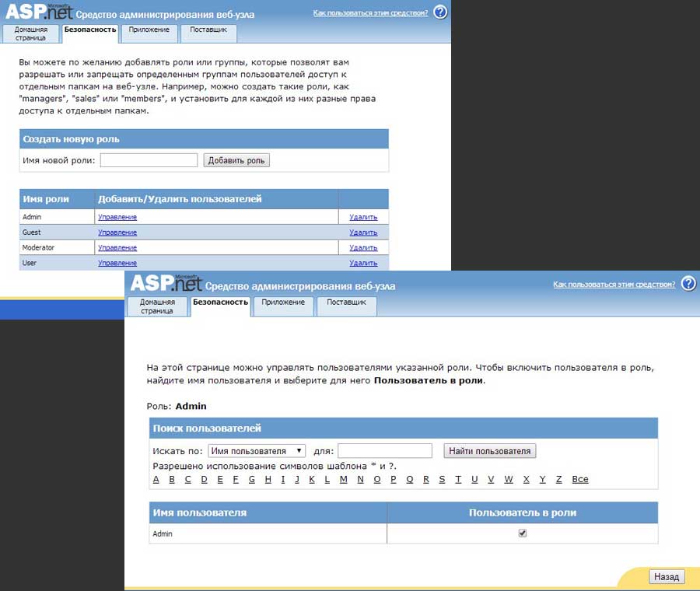Click the ASP.net logo on the Admin role page
This screenshot has width=700, height=591.
166,283
